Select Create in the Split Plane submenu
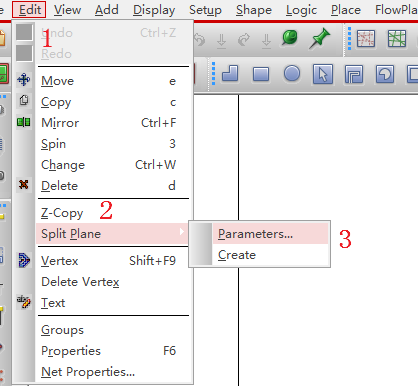This screenshot has height=386, width=418. pos(237,255)
